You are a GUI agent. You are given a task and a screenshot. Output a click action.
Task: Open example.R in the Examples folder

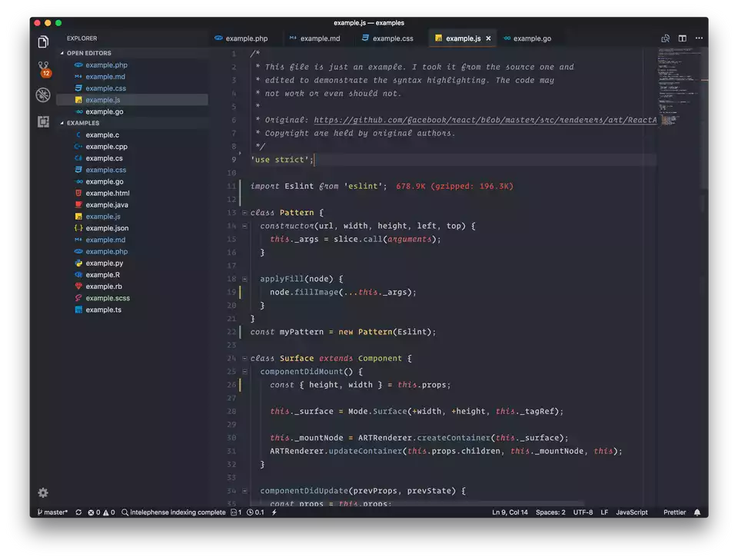click(x=131, y=274)
